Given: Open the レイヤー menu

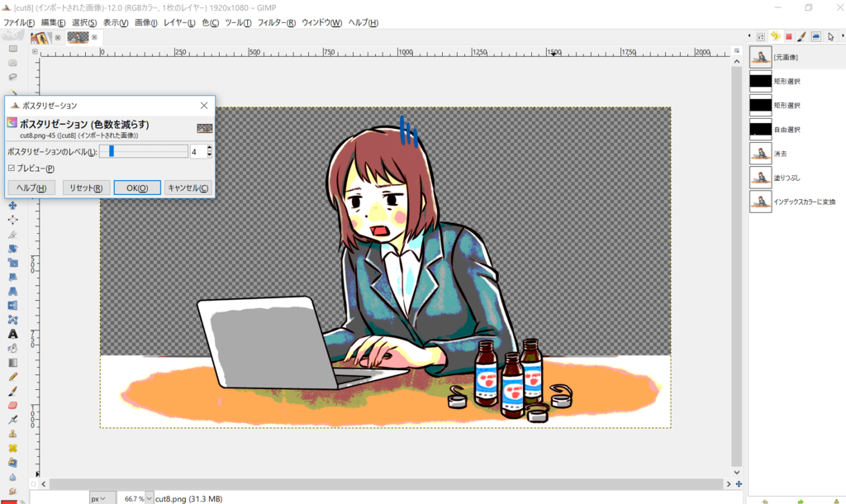Looking at the screenshot, I should click(179, 22).
